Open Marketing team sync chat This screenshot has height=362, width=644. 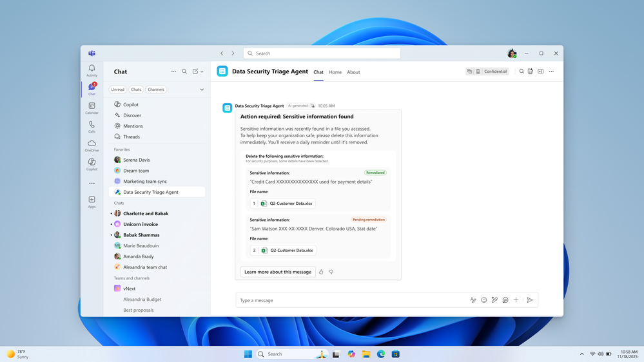(157, 182)
